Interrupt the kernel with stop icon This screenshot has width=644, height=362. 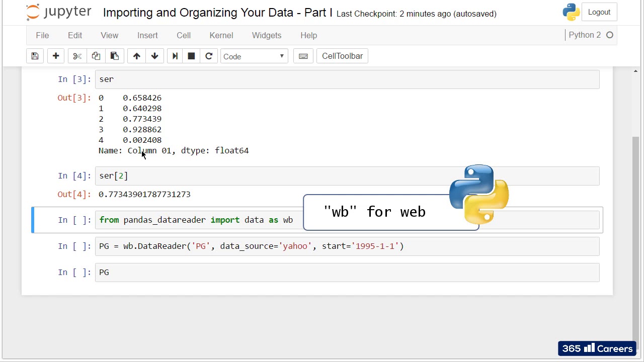click(191, 56)
